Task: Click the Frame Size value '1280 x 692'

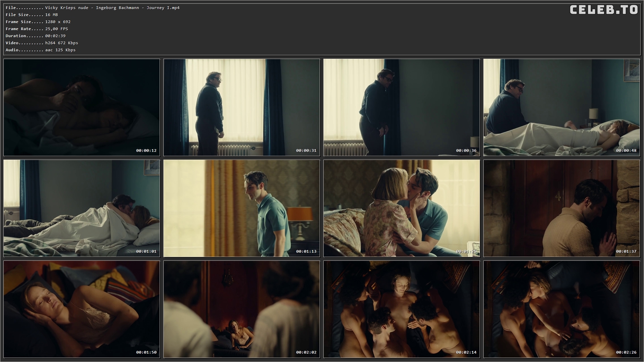Action: click(58, 22)
